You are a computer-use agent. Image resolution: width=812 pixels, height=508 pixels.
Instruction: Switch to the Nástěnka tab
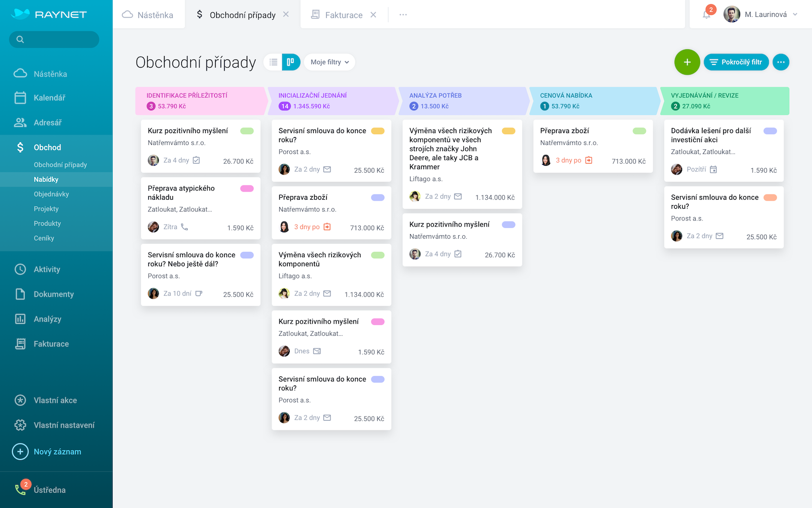click(148, 15)
